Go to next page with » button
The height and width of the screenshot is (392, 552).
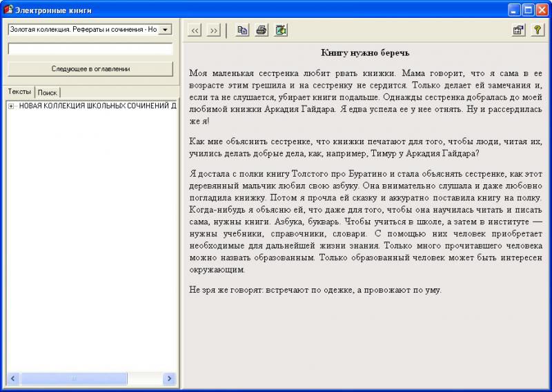point(213,30)
